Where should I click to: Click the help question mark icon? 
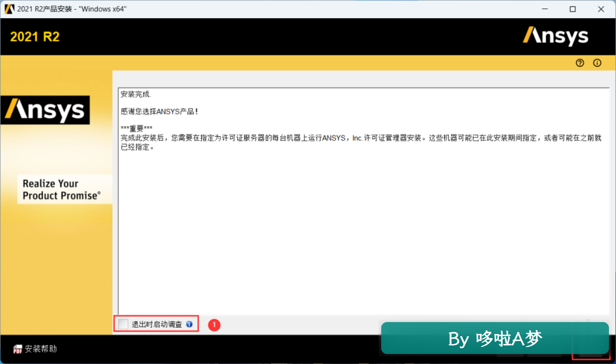[x=580, y=63]
